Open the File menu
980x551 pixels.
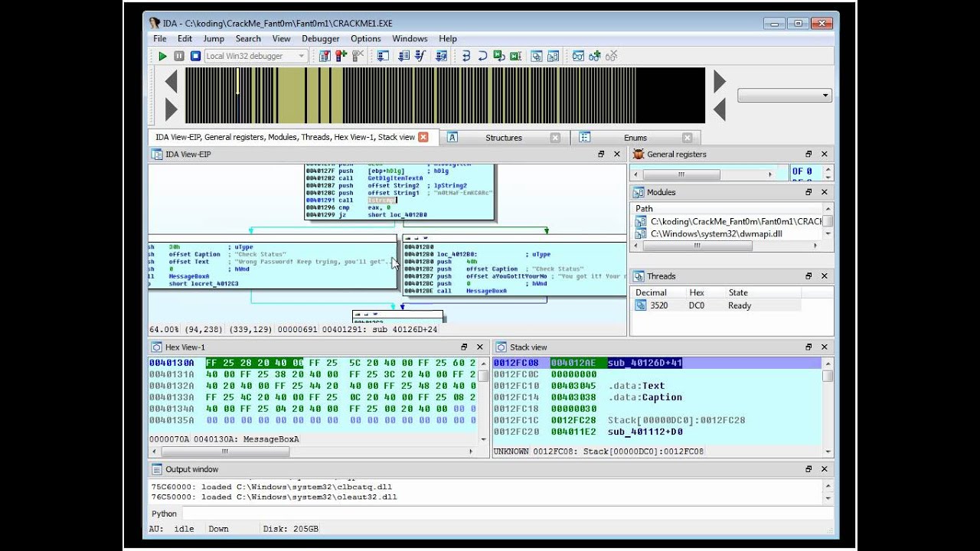(159, 39)
